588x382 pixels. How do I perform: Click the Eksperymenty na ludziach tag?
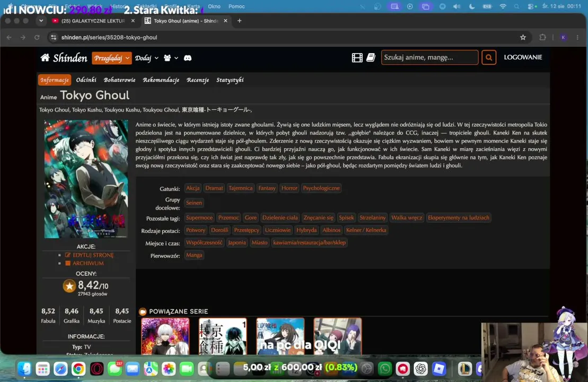click(x=458, y=218)
